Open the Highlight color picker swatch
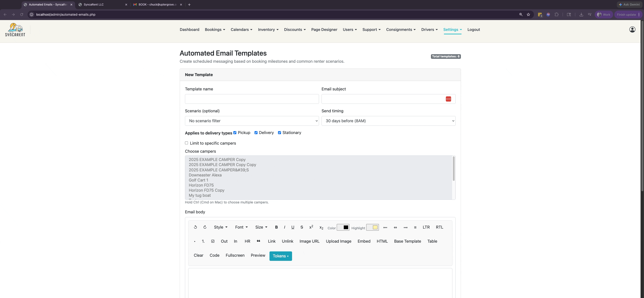The width and height of the screenshot is (644, 298). coord(372,227)
